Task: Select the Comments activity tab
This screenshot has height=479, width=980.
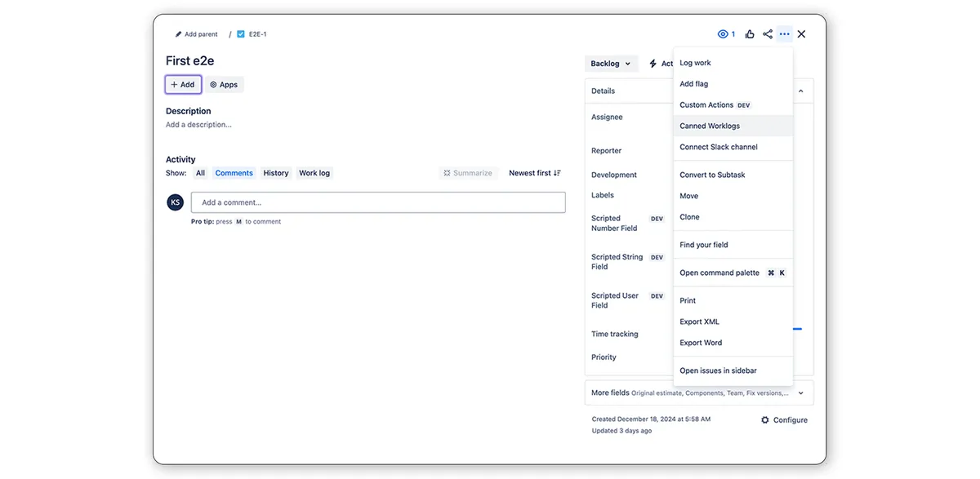Action: 234,173
